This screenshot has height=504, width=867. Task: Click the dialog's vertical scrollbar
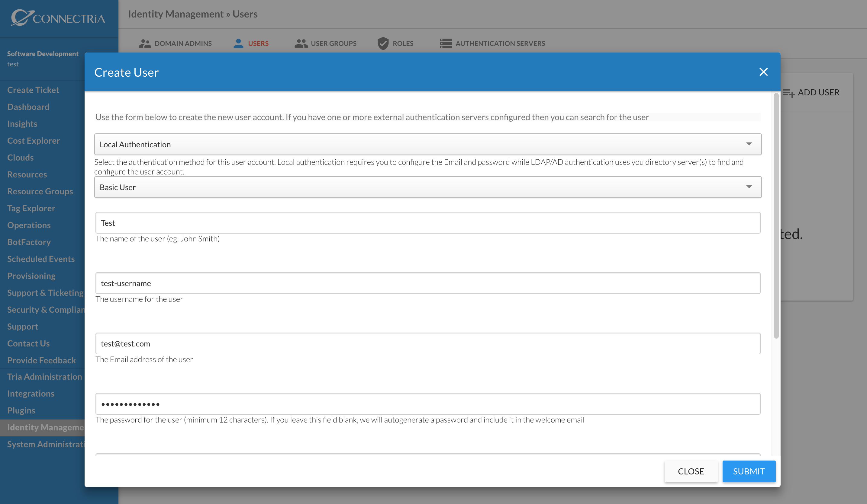776,216
